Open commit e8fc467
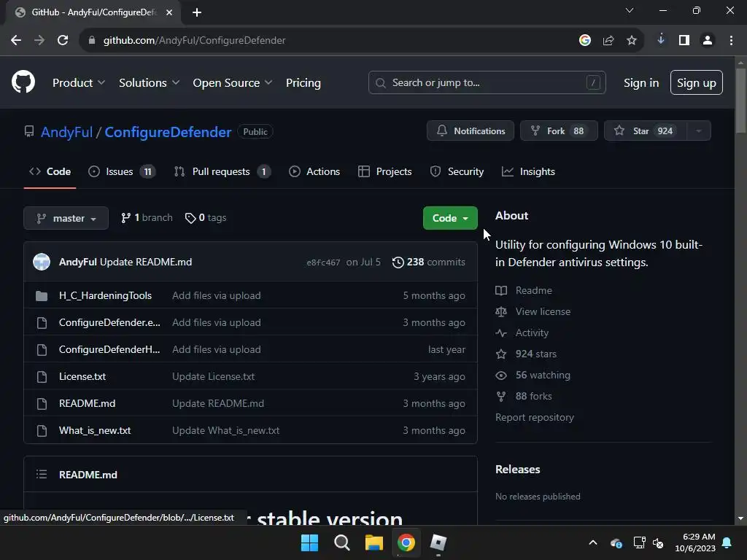Image resolution: width=747 pixels, height=560 pixels. coord(323,262)
